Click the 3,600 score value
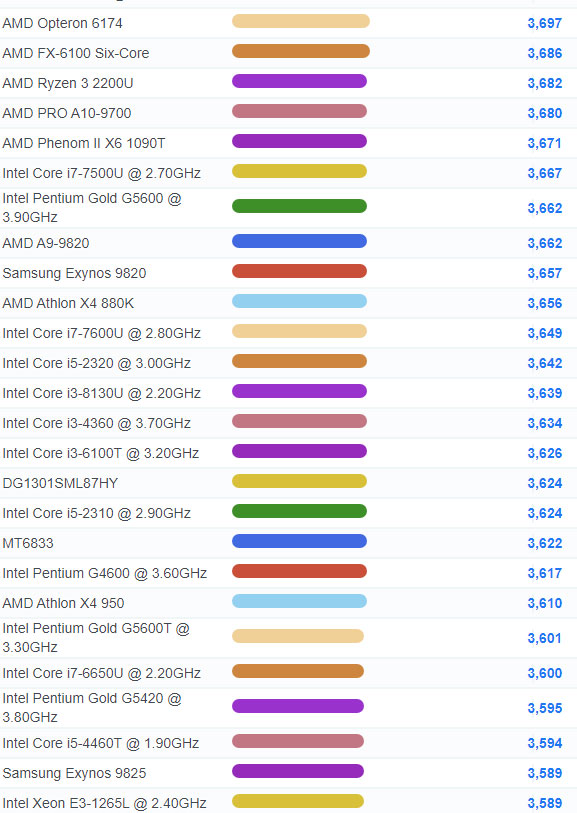The image size is (577, 813). 545,674
